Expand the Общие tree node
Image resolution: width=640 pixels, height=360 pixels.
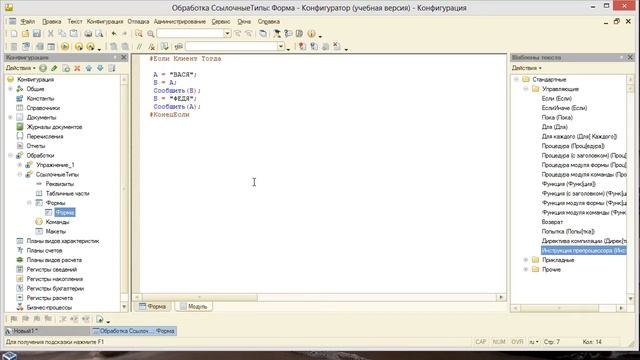pyautogui.click(x=10, y=89)
